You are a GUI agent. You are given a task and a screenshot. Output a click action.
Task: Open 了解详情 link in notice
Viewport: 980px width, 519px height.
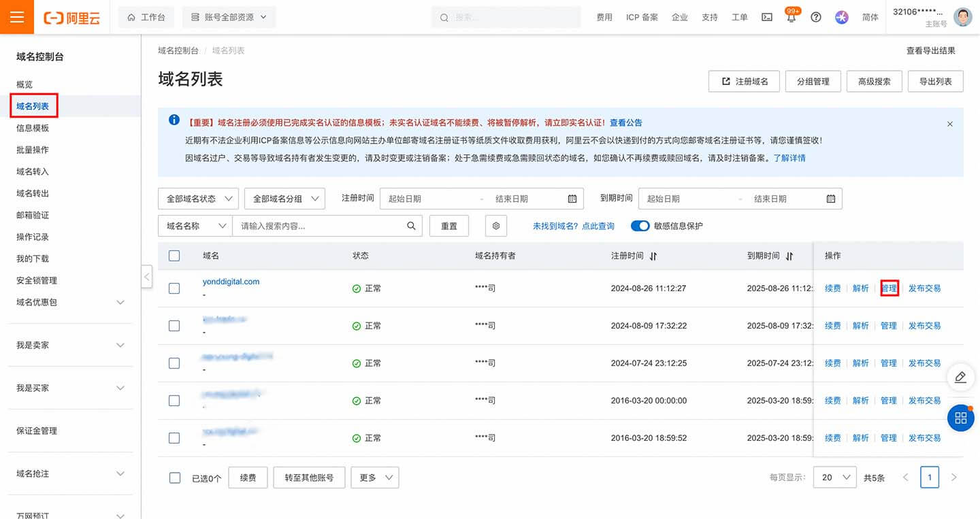pos(789,157)
